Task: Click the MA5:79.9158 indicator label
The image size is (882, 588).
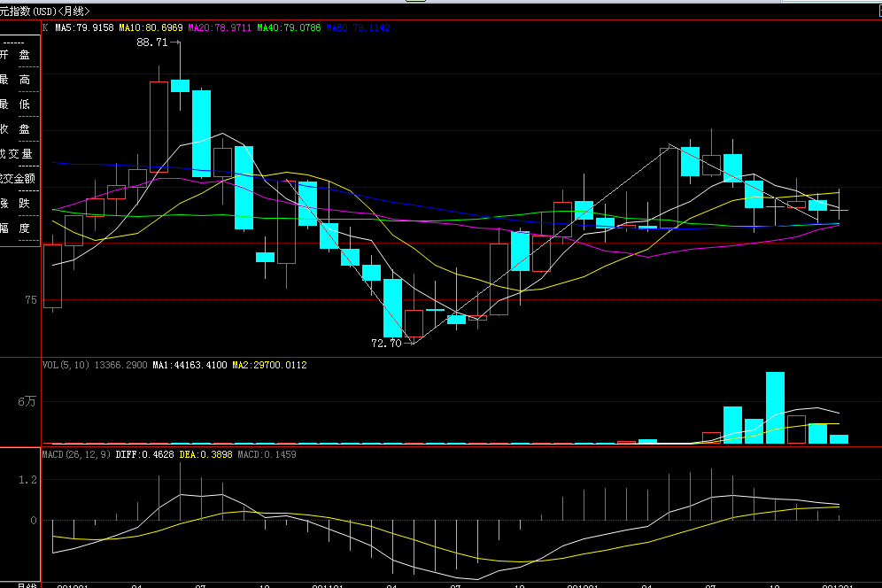Action: [84, 27]
